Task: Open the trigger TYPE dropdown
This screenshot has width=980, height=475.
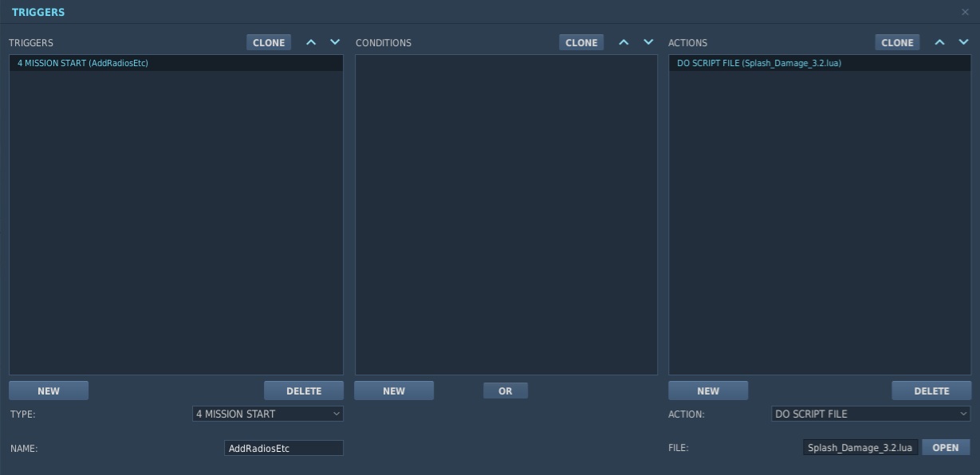Action: [268, 414]
